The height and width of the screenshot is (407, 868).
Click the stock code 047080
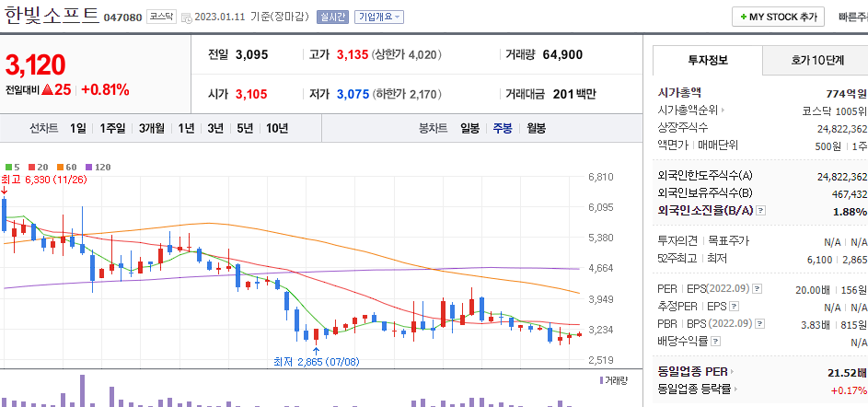[123, 17]
